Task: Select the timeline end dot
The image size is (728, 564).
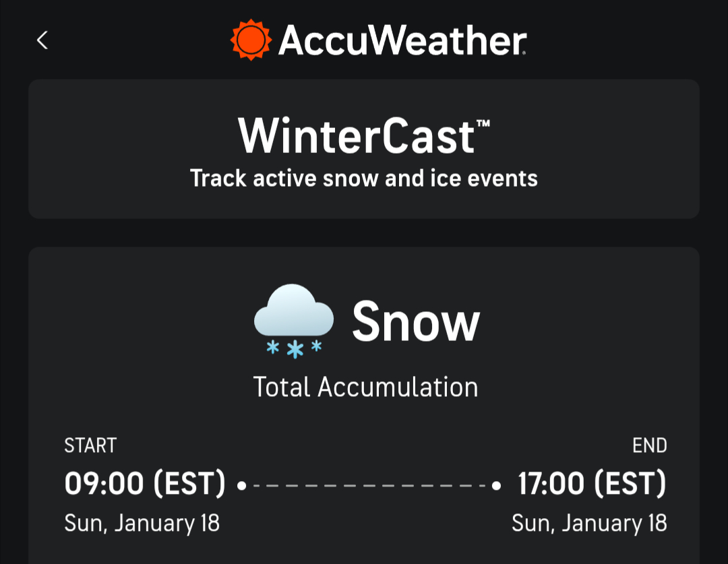Action: (496, 484)
